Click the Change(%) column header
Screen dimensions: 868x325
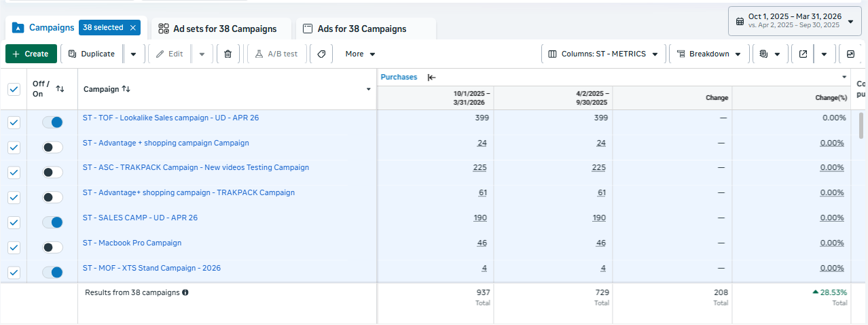[831, 98]
